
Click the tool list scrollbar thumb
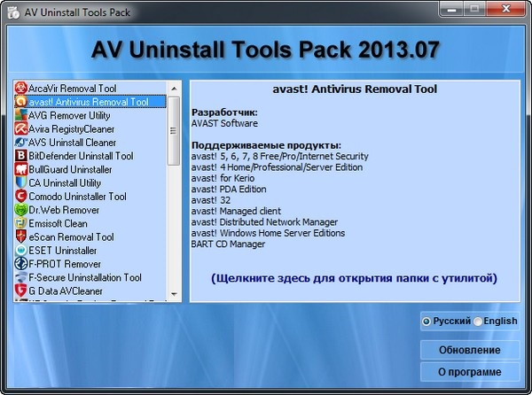click(174, 131)
